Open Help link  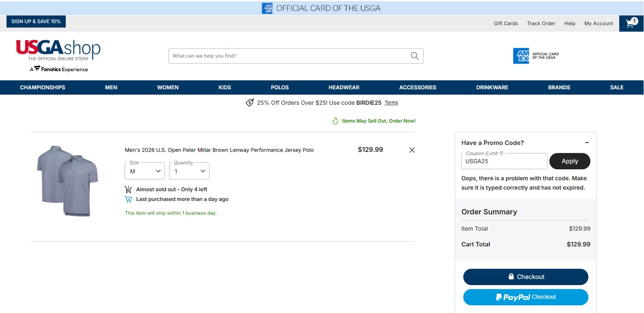pyautogui.click(x=570, y=24)
